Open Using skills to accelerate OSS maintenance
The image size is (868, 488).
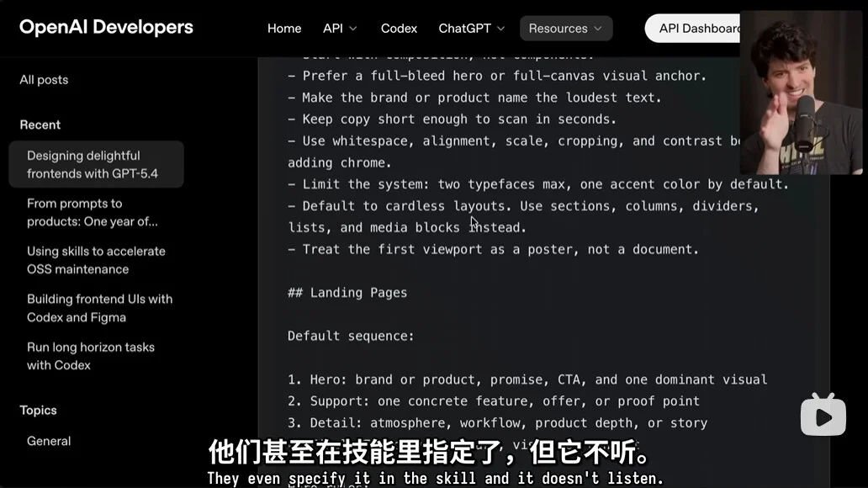(x=95, y=260)
